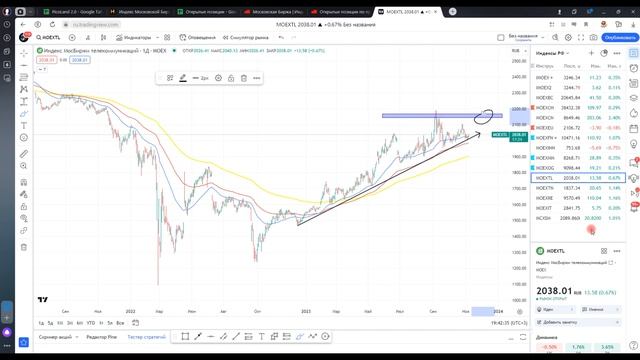
Task: Open the go-to-date calendar icon
Action: coord(136,323)
